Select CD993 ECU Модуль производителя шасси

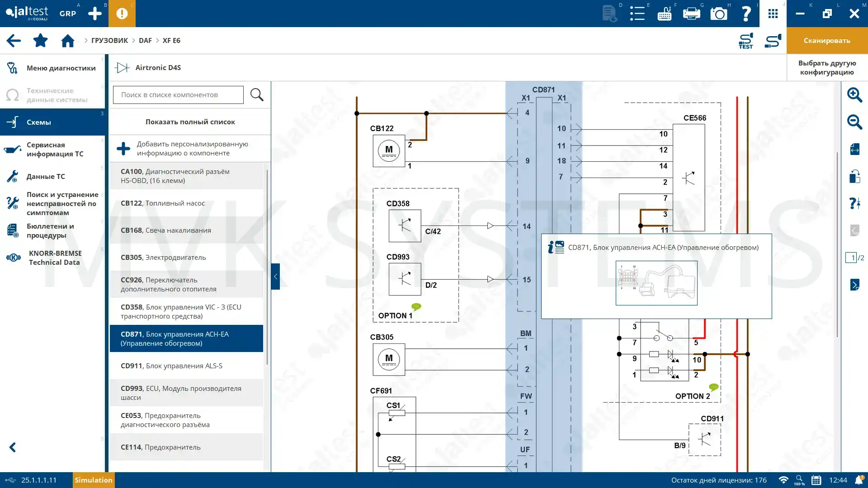coord(186,393)
